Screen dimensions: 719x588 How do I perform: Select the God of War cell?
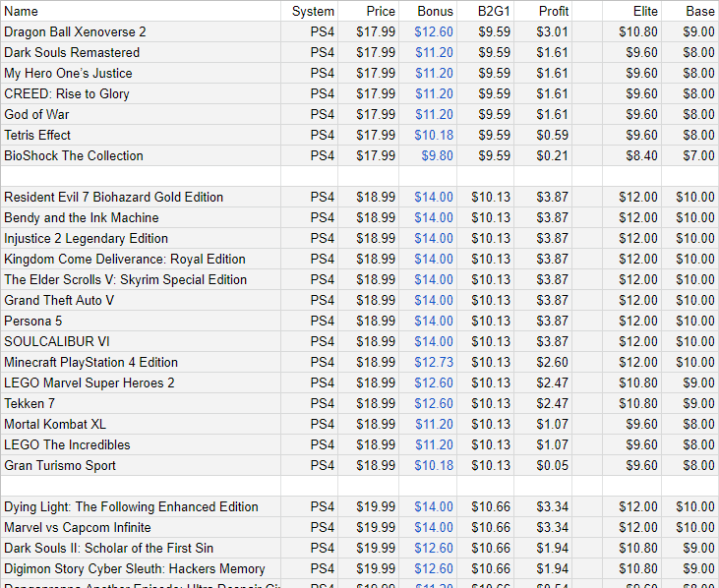tap(141, 114)
